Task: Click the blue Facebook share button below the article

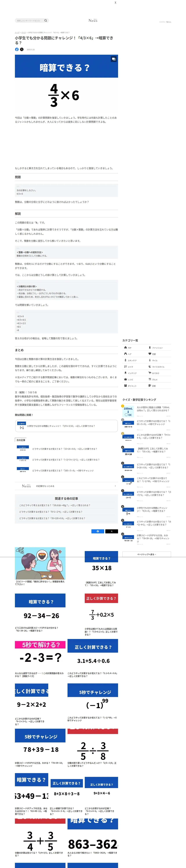Action: [x=98, y=531]
